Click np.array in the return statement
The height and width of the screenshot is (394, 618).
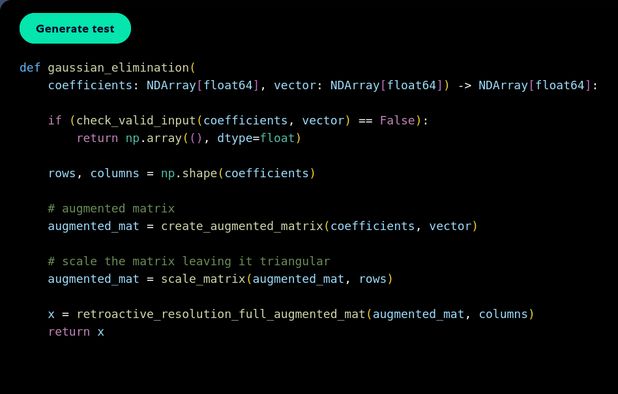point(153,138)
